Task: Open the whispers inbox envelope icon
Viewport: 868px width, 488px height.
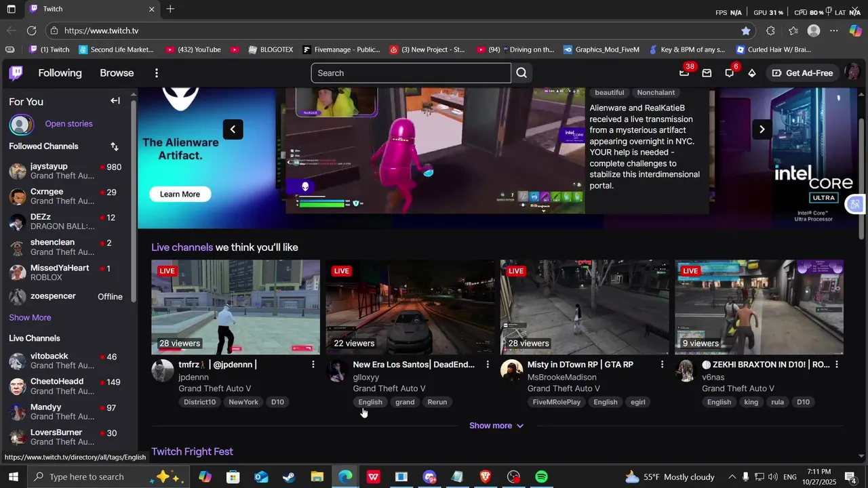Action: point(707,73)
